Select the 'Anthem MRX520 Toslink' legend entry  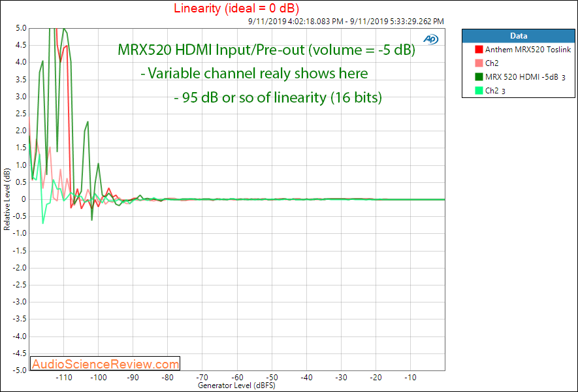tap(528, 50)
